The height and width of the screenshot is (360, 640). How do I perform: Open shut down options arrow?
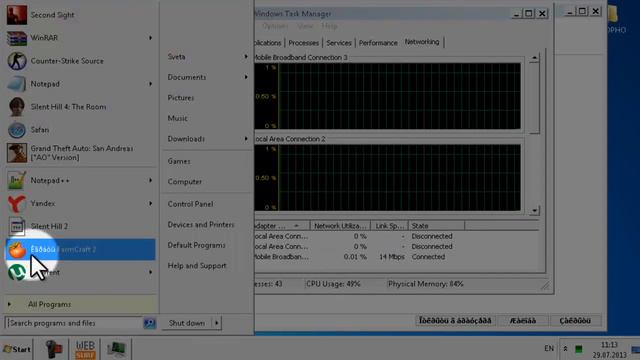tap(217, 323)
